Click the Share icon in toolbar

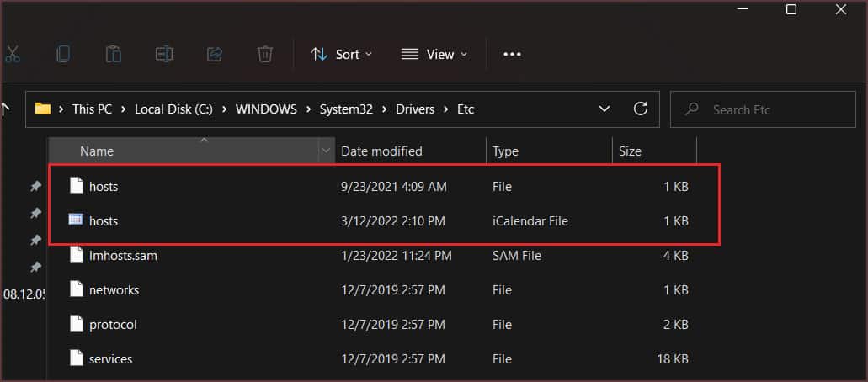214,54
